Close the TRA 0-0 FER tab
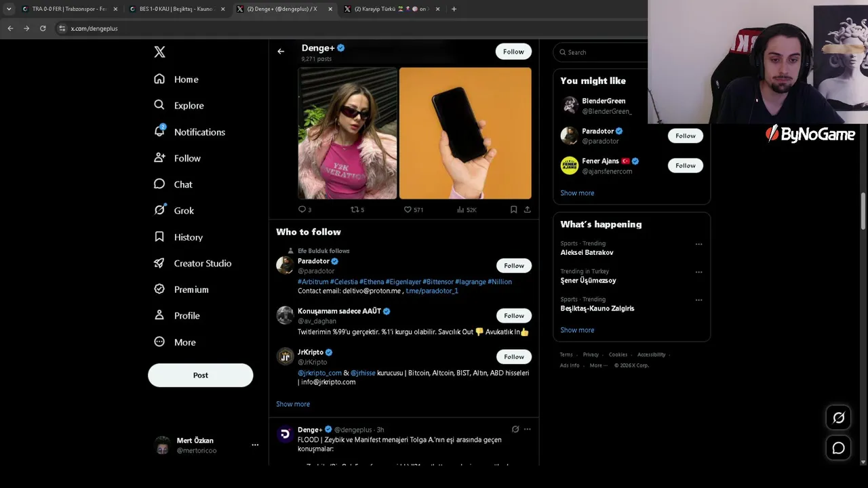This screenshot has height=488, width=868. [x=115, y=9]
